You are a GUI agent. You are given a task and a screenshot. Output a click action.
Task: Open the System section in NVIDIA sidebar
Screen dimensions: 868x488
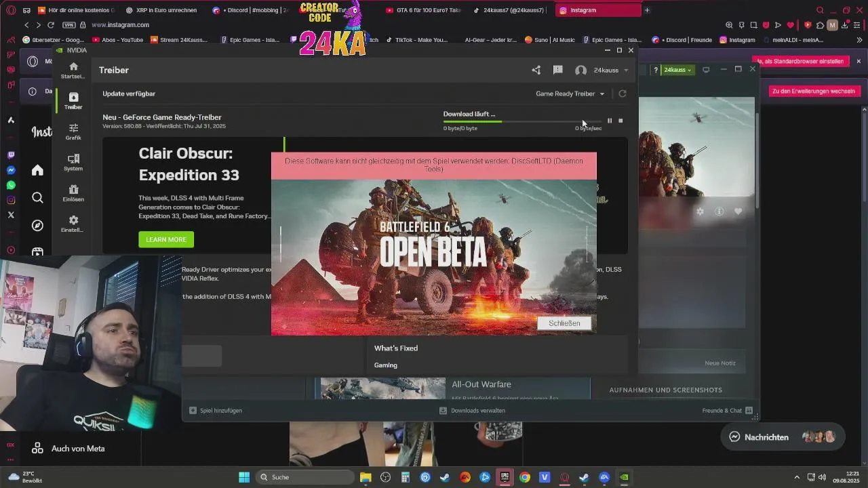(73, 163)
